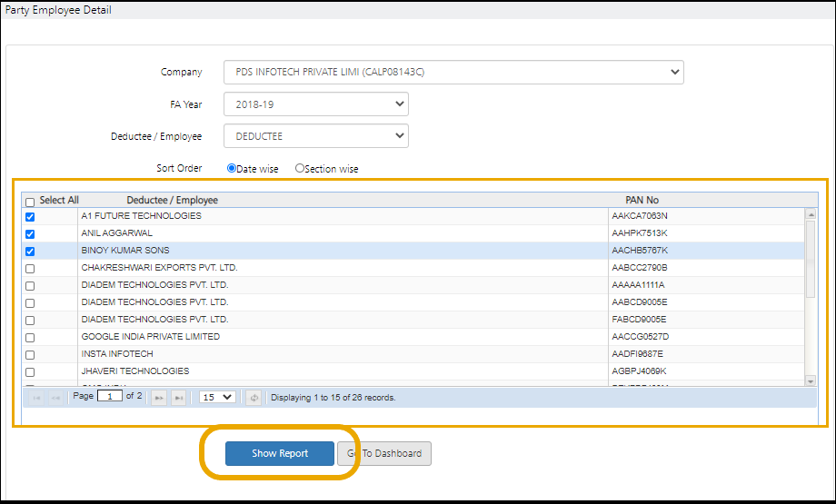Check GOOGLE INDIA PRIVATE LIMITED checkbox

pyautogui.click(x=30, y=337)
